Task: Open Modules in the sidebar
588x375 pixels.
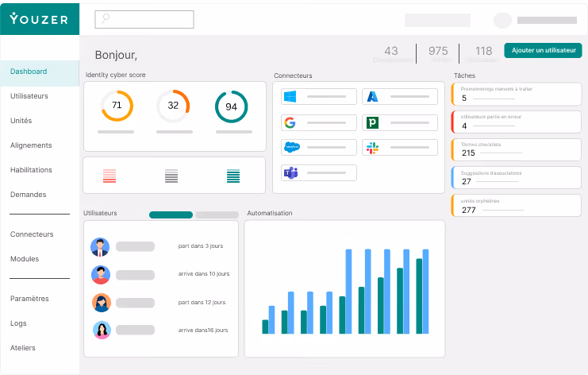Action: pyautogui.click(x=25, y=259)
